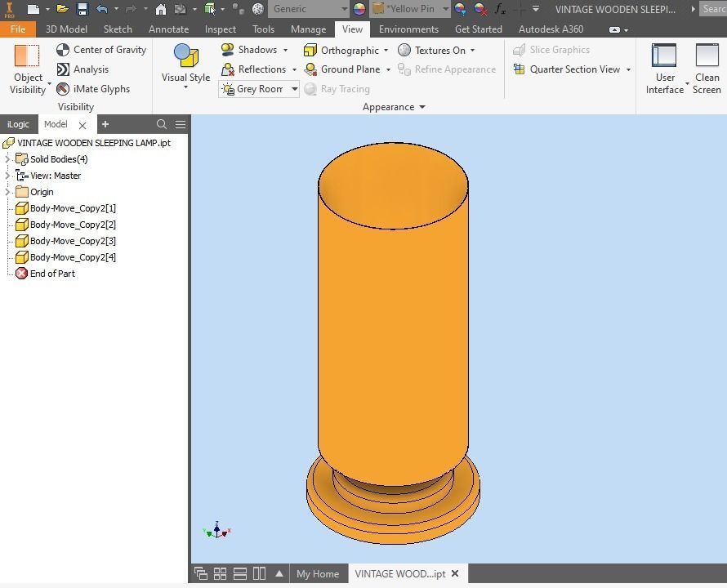Expand the View: Master node

(7, 176)
